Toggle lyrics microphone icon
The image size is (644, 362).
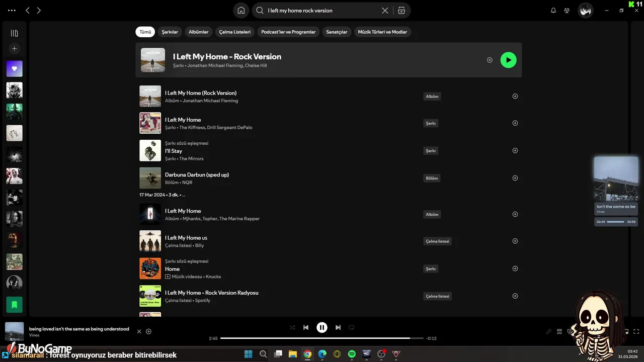tap(549, 331)
